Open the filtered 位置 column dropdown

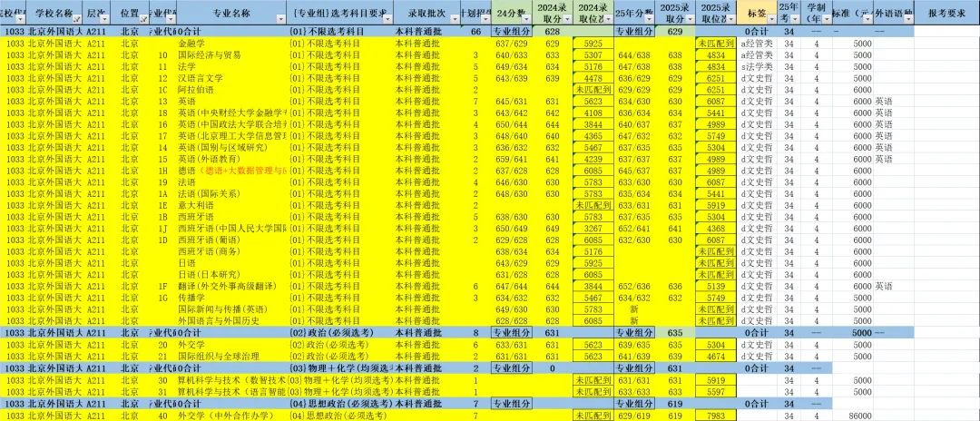tap(143, 20)
